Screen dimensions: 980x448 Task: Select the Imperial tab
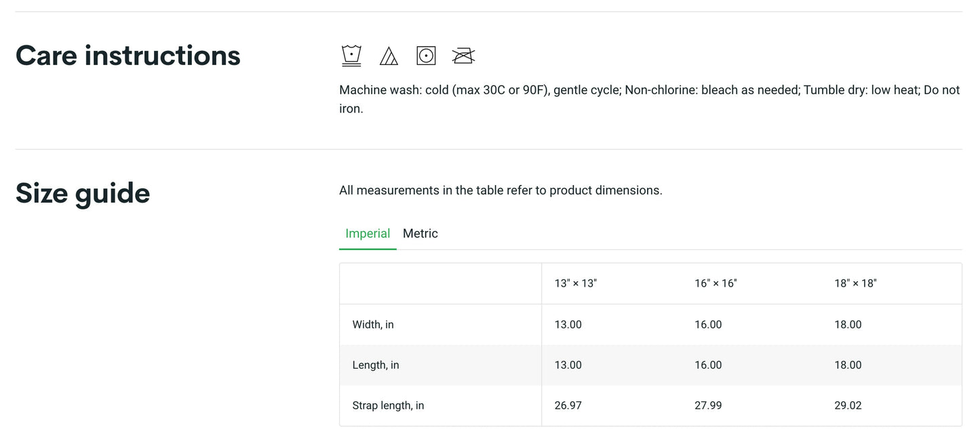point(368,233)
